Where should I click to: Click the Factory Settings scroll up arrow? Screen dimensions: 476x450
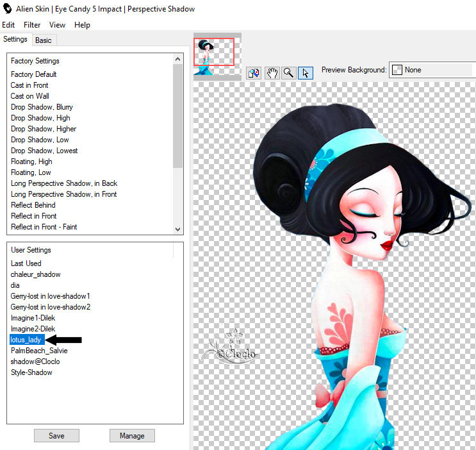click(178, 59)
